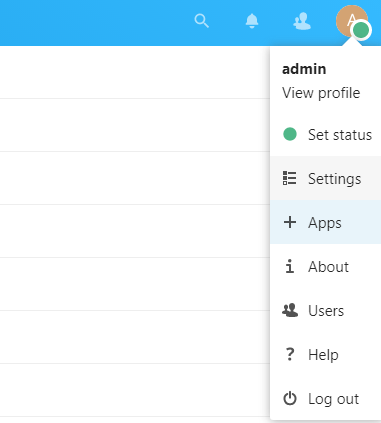Select the About menu entry

click(x=326, y=266)
